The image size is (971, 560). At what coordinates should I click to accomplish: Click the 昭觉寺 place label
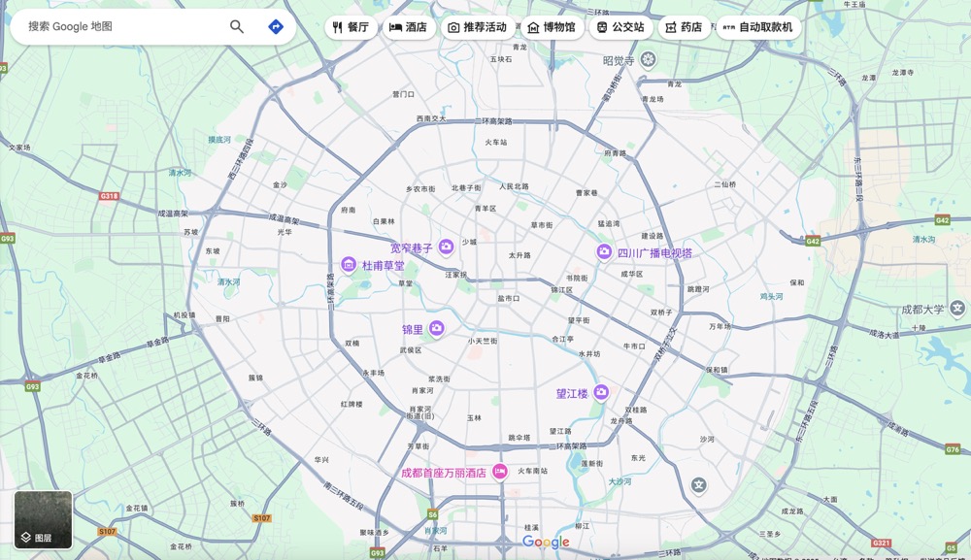tap(619, 60)
